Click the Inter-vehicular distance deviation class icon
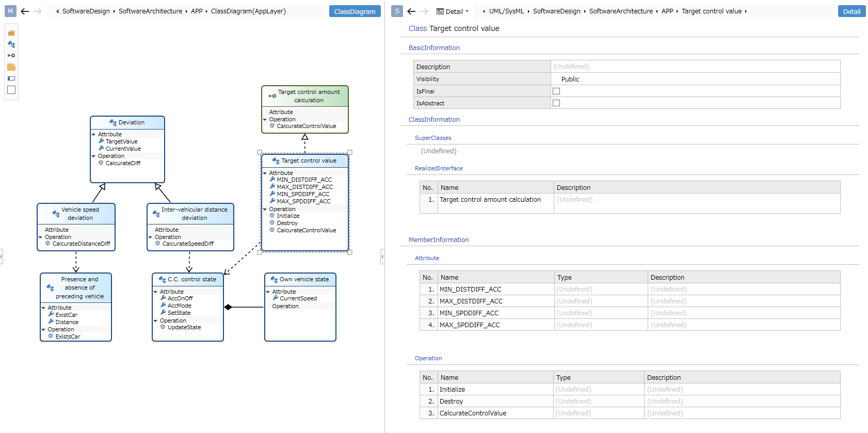 pyautogui.click(x=156, y=214)
